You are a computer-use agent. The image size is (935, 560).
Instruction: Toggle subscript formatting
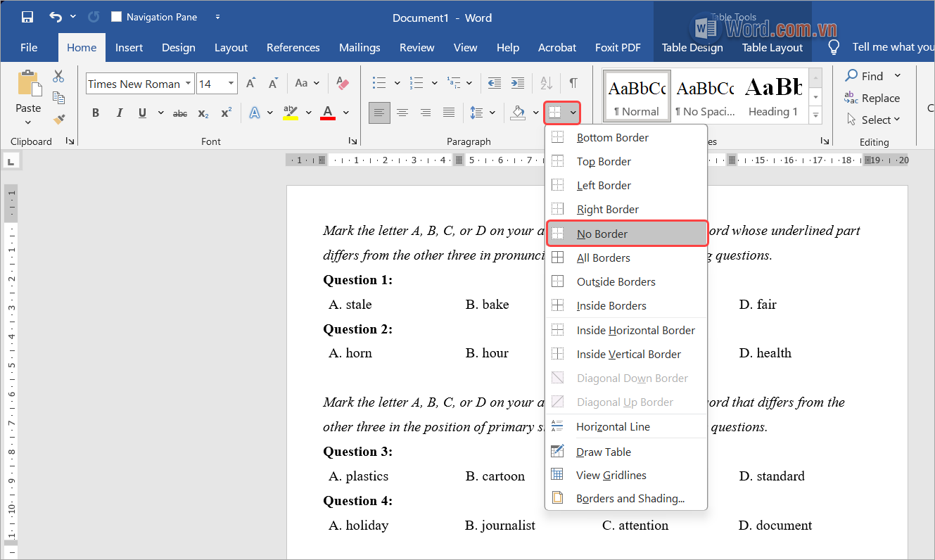203,113
